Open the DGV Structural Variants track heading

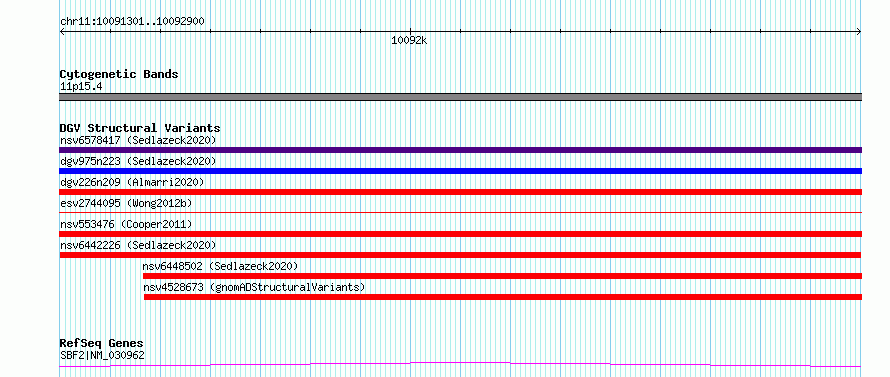tap(140, 128)
